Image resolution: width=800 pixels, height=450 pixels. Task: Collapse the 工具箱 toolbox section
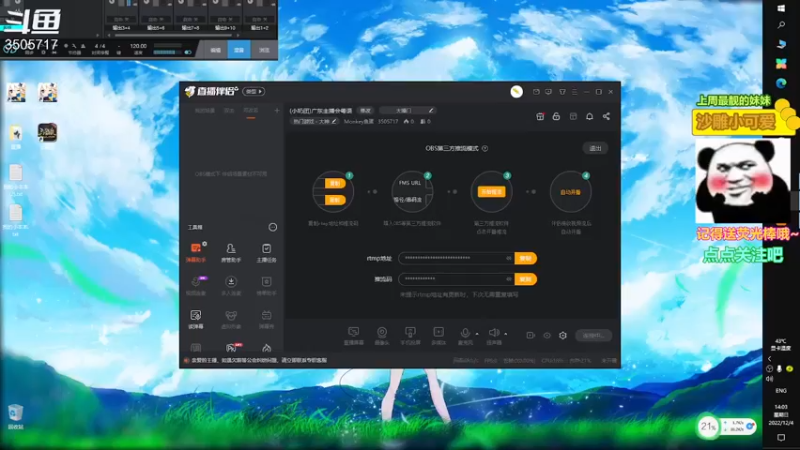[273, 227]
